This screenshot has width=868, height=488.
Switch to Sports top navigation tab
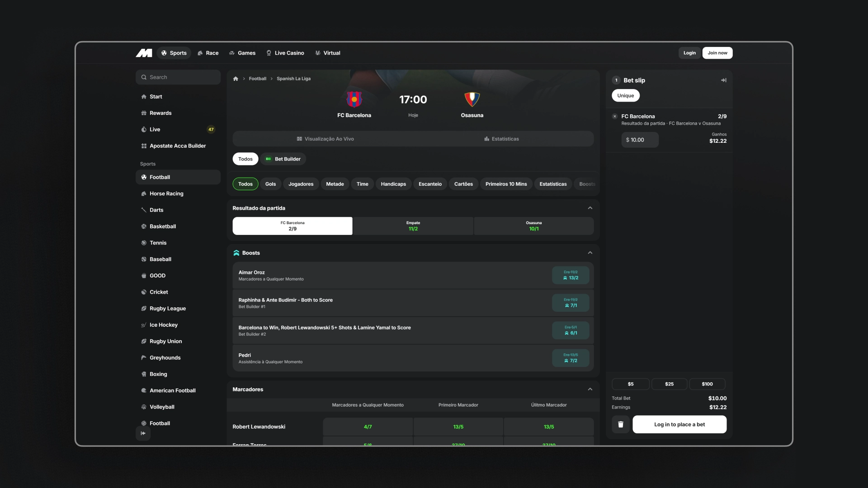[x=174, y=53]
